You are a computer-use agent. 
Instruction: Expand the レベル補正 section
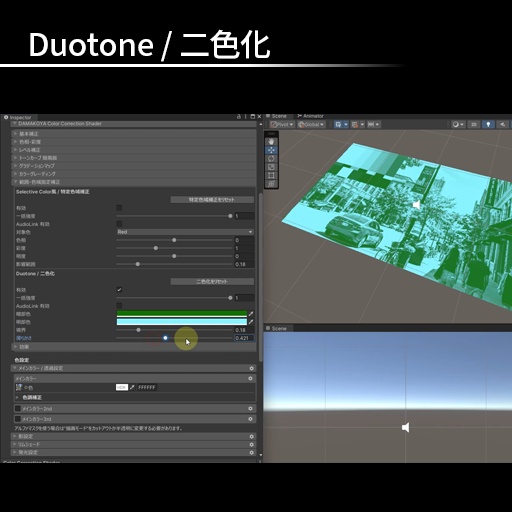pyautogui.click(x=134, y=150)
